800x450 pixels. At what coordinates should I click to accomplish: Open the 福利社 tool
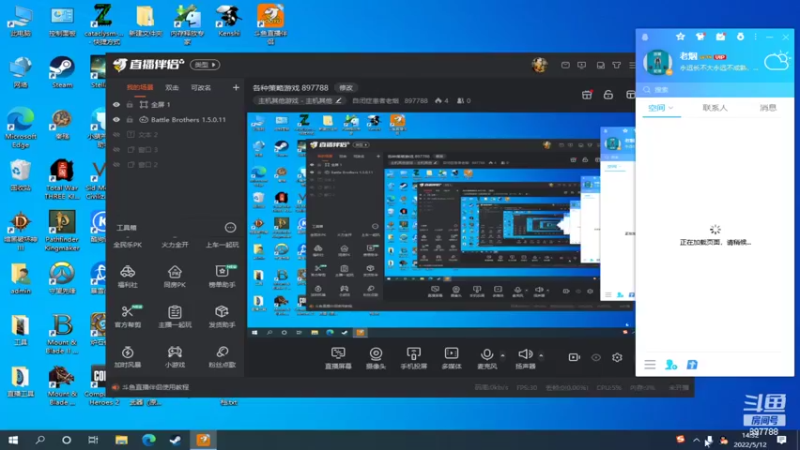click(x=128, y=276)
